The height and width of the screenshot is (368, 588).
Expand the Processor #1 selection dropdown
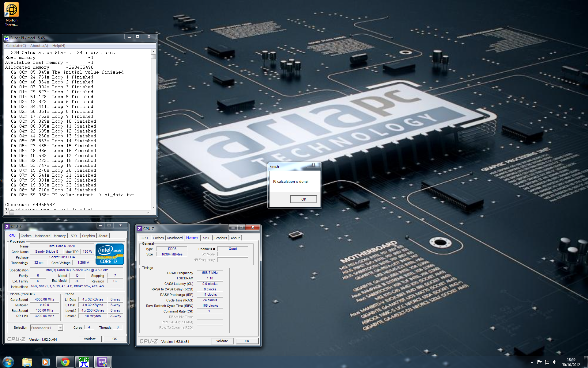point(60,328)
